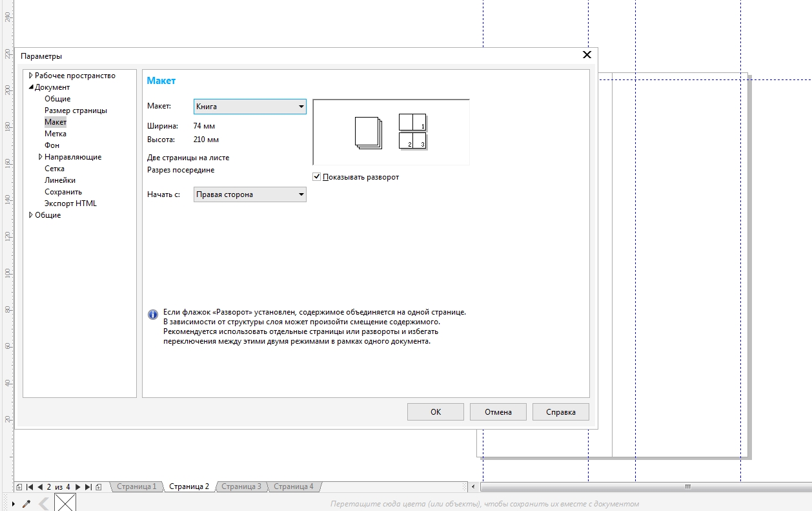Screen dimensions: 812x511
Task: Select Метка in the tree
Action: pos(56,134)
